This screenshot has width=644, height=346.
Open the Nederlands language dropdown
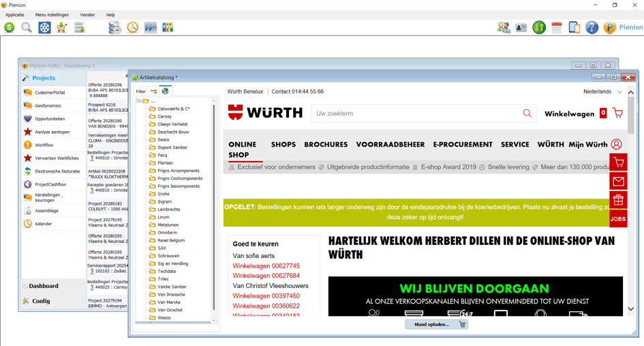coord(602,91)
